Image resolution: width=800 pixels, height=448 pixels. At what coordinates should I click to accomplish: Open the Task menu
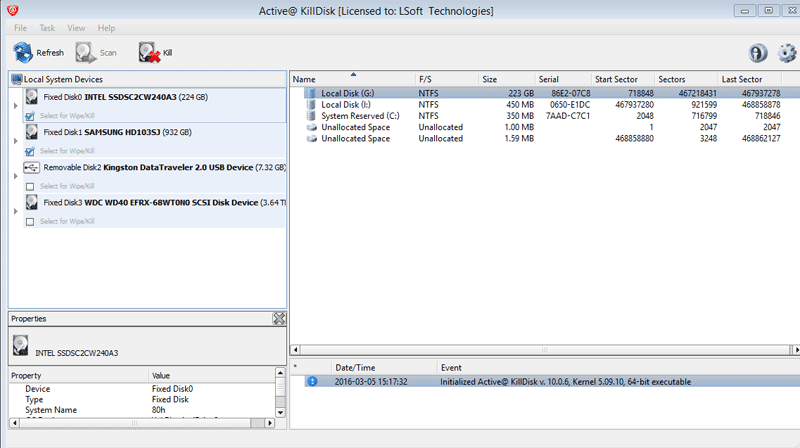[x=47, y=28]
